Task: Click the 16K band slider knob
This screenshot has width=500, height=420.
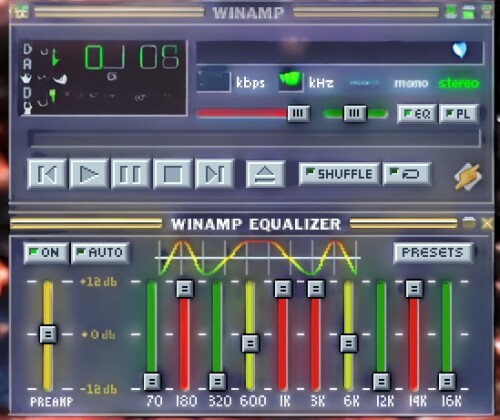Action: tap(447, 381)
